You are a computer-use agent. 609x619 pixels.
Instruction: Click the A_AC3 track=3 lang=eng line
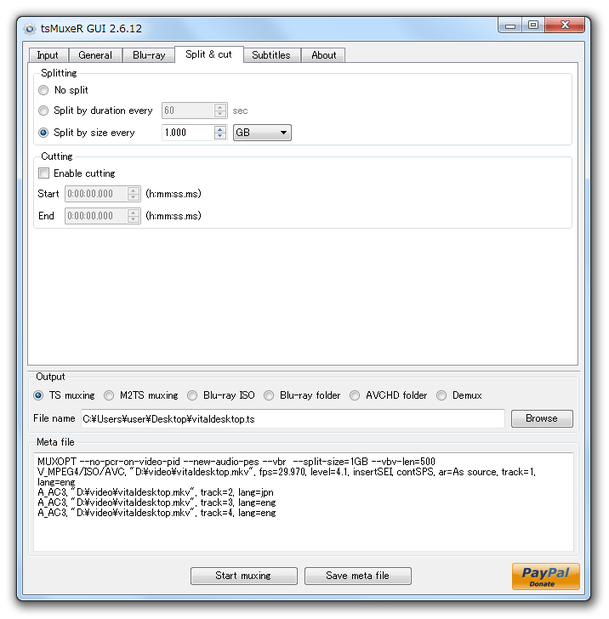click(x=157, y=503)
